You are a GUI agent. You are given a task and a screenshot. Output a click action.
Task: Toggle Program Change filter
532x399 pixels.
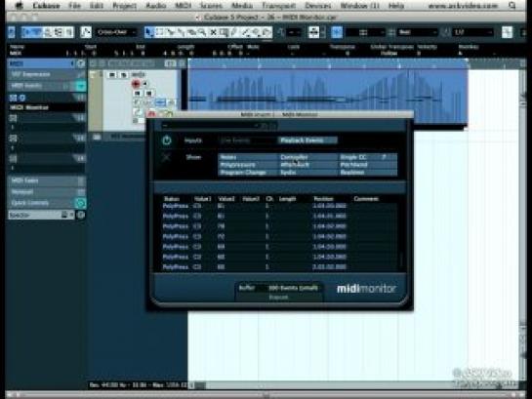(x=248, y=173)
